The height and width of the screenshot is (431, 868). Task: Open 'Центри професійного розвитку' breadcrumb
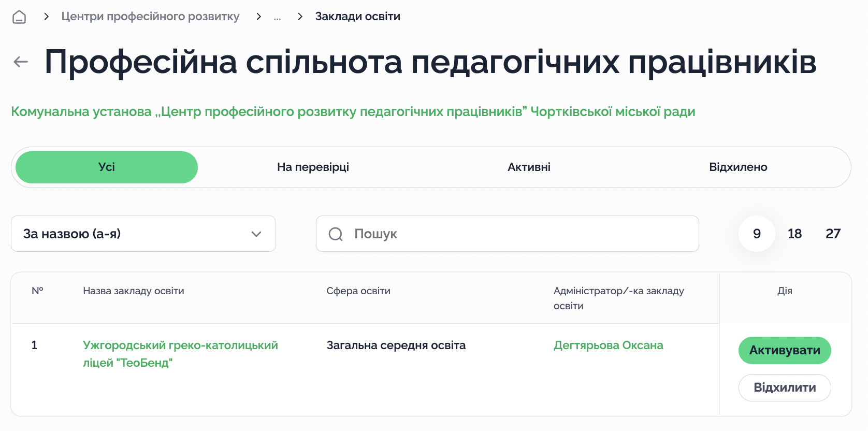[x=150, y=17]
